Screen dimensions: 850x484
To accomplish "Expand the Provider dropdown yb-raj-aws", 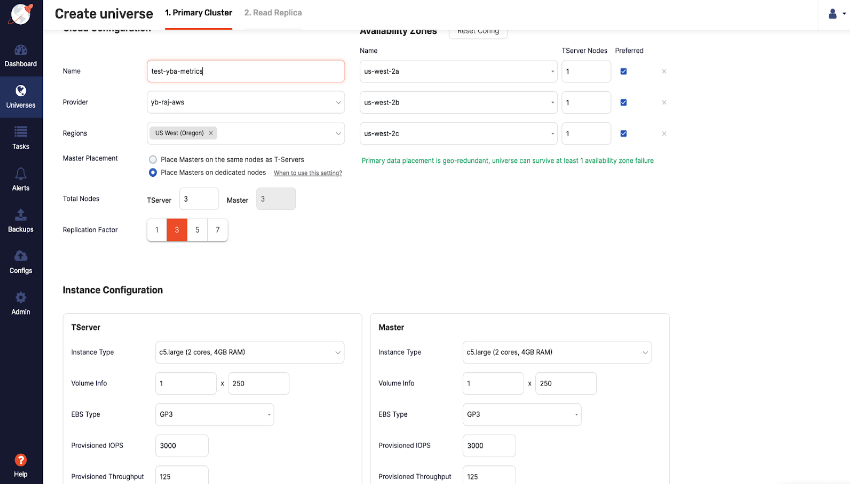I will click(245, 102).
